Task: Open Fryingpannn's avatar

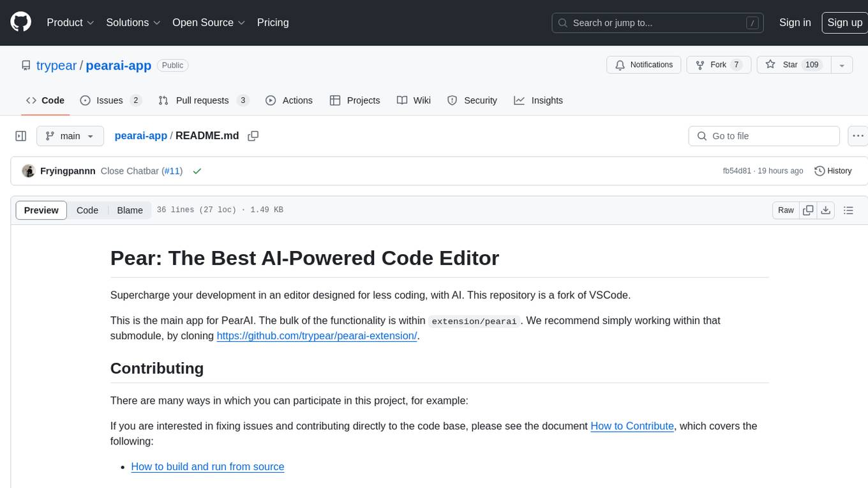Action: pyautogui.click(x=28, y=171)
